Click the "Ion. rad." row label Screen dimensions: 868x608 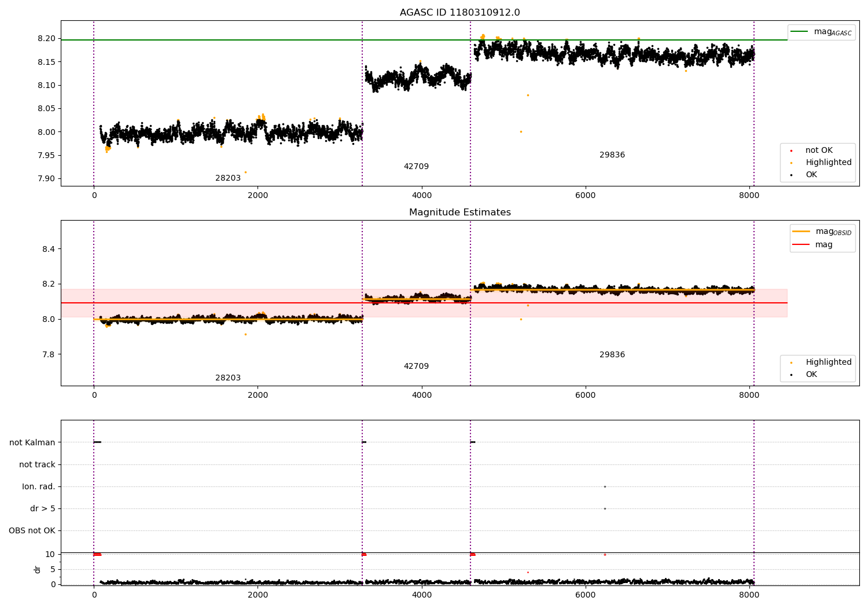(39, 487)
